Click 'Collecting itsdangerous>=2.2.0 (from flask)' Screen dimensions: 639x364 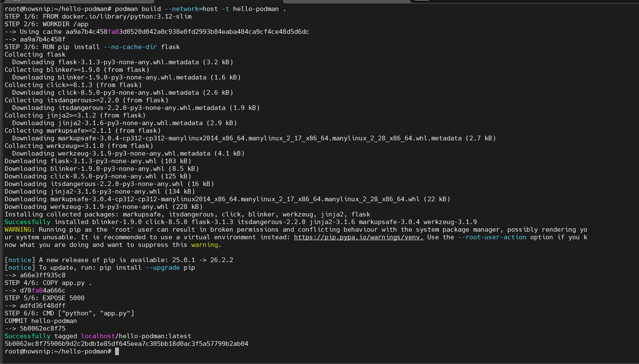(87, 100)
